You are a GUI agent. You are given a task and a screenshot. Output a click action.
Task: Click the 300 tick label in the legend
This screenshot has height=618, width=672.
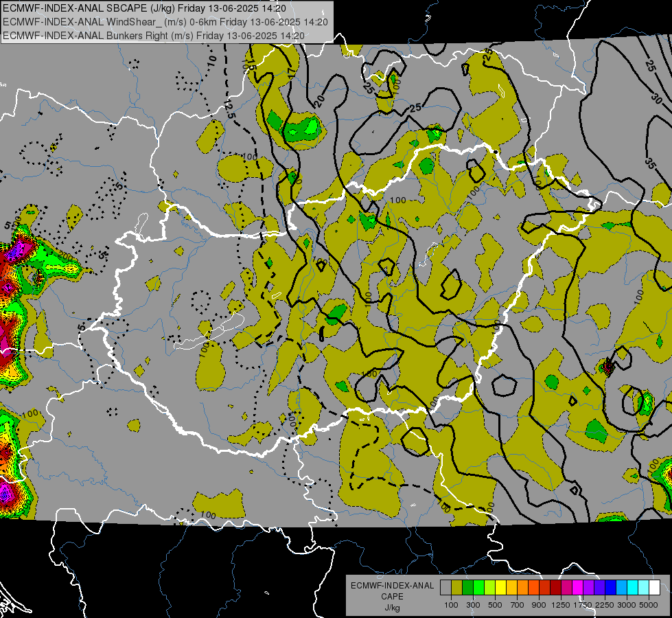coord(473,605)
